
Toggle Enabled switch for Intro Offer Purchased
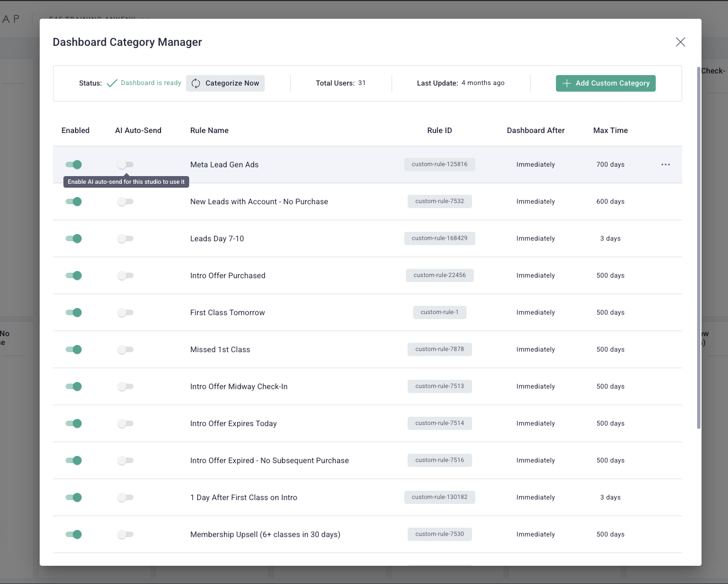coord(73,275)
